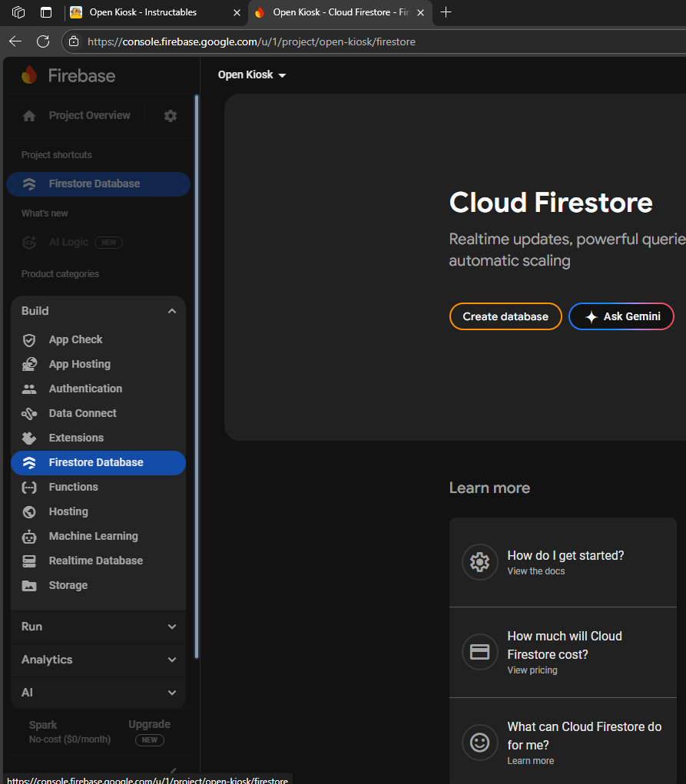Viewport: 686px width, 784px height.
Task: Open Realtime Database in the sidebar
Action: pyautogui.click(x=95, y=561)
